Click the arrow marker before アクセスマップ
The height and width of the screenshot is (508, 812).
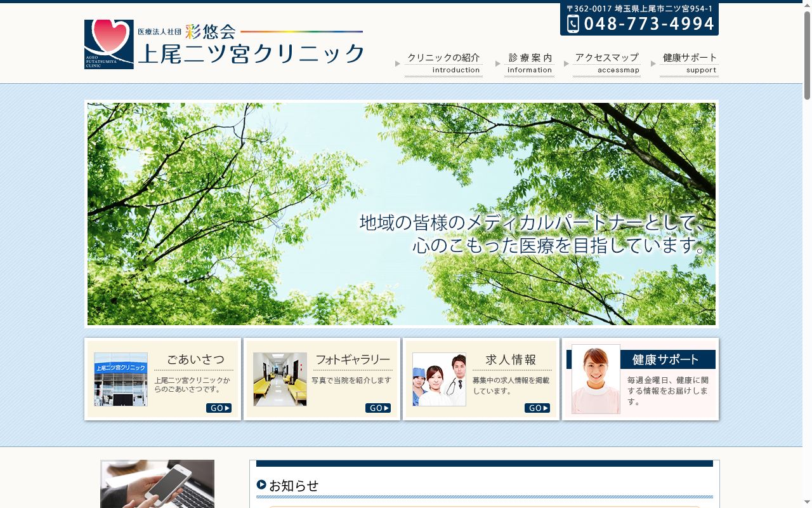point(566,63)
